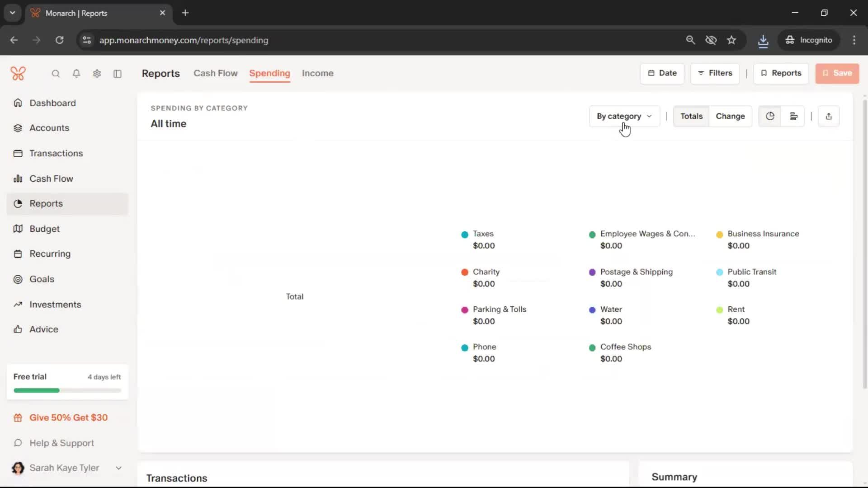Open the Date picker dropdown
Viewport: 868px width, 488px height.
[x=662, y=73]
